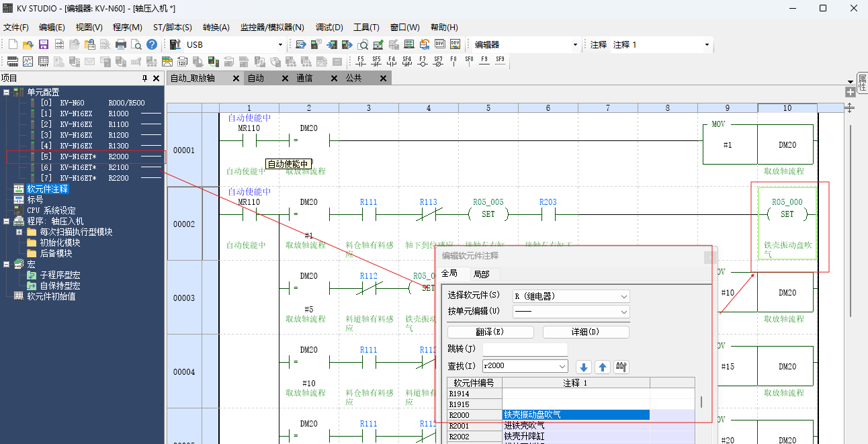
Task: Open the 按单元编辑 dropdown
Action: tap(624, 312)
